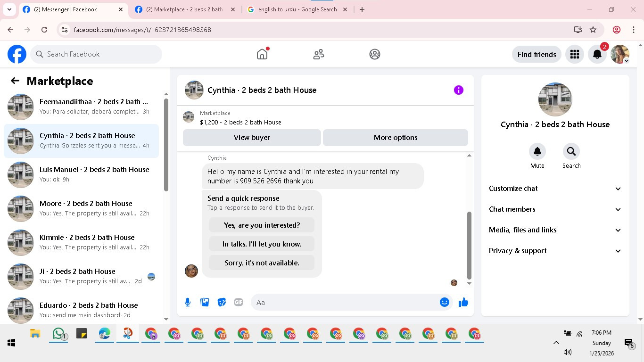644x362 pixels.
Task: Open the Kimmie conversation
Action: coord(81,243)
